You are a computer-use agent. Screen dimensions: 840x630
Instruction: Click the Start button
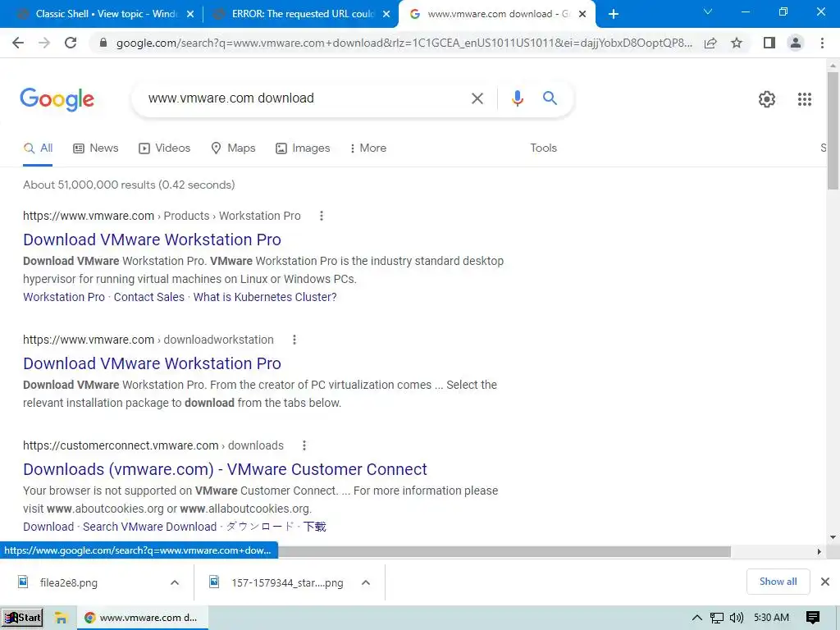click(22, 618)
